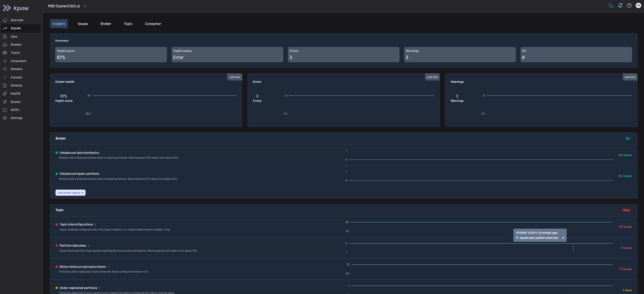The image size is (644, 294).
Task: Click No issues for Unbalanced data distribution
Action: pyautogui.click(x=625, y=155)
